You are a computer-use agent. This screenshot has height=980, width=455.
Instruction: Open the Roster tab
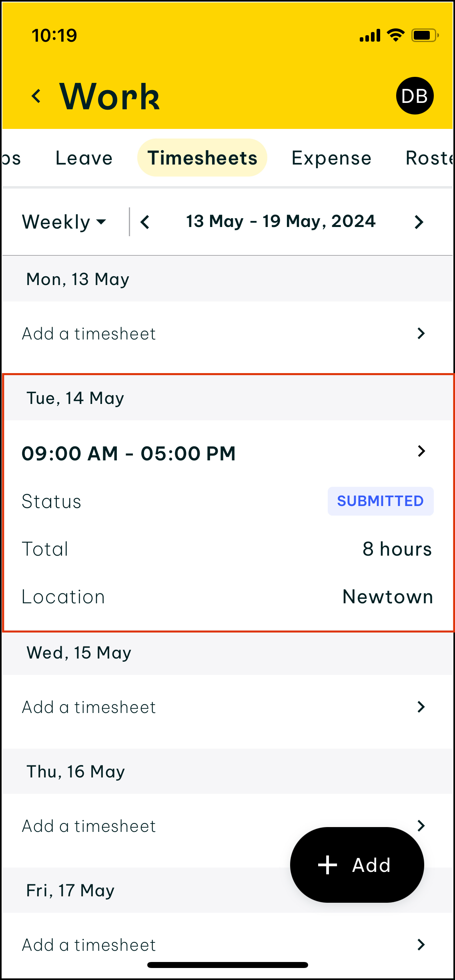(x=429, y=158)
